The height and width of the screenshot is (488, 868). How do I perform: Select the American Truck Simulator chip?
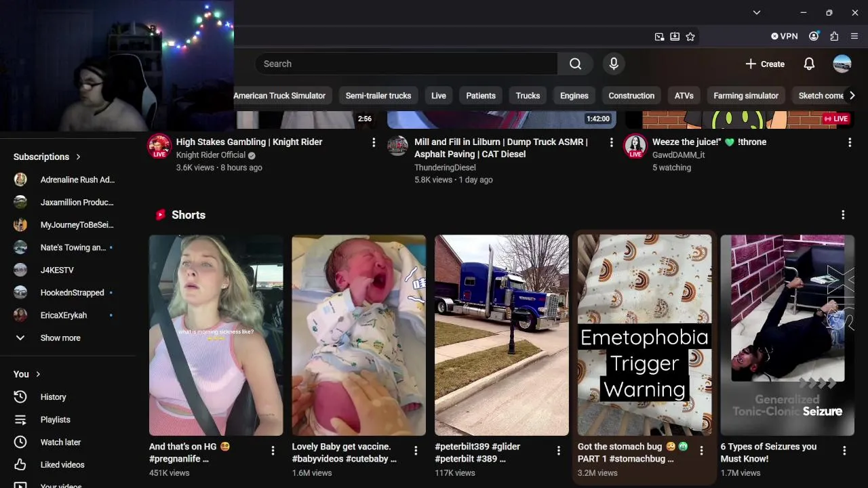(x=282, y=96)
